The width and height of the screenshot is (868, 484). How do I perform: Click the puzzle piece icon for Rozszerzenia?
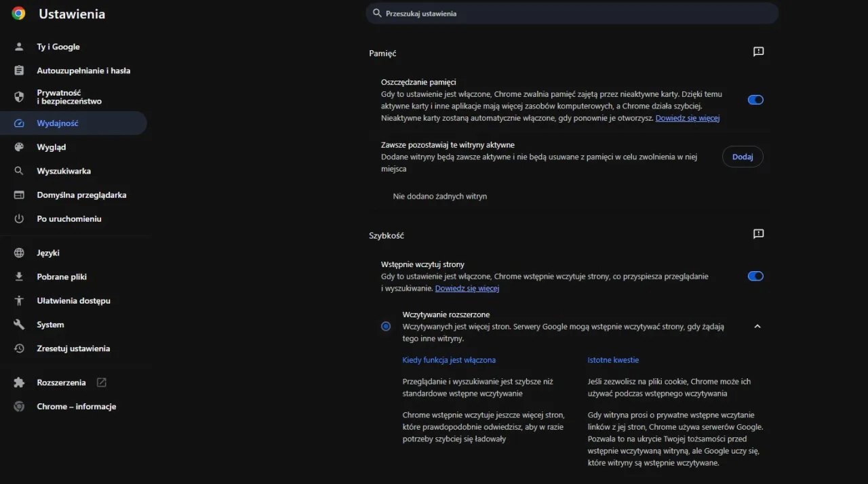click(x=20, y=382)
